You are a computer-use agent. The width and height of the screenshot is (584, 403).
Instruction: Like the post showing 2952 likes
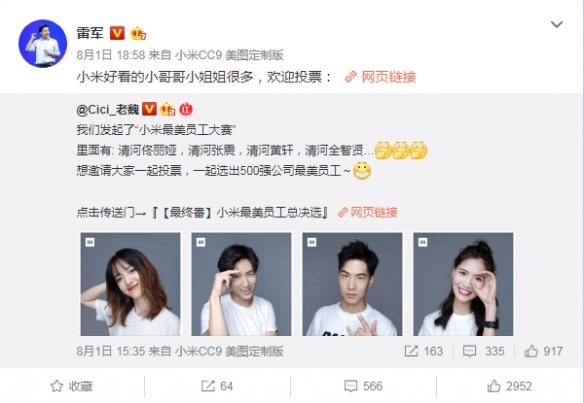[x=509, y=386]
